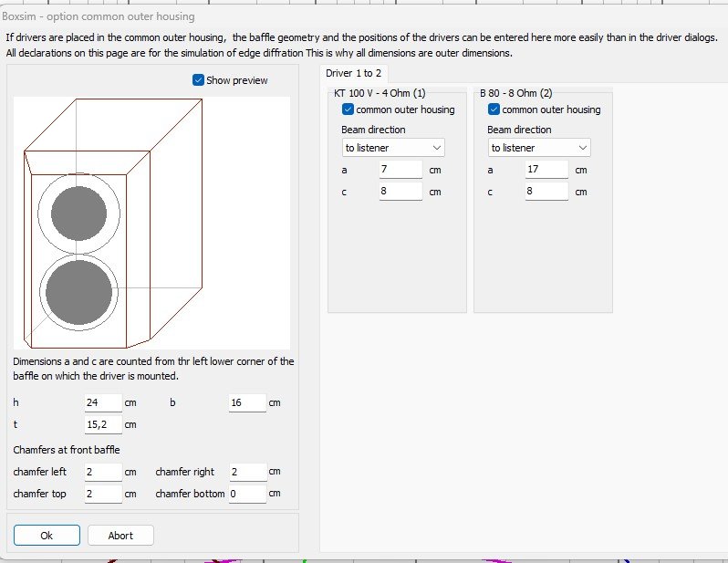
Task: Click the 'Boxsim - option common outer housing' title
Action: coord(98,16)
